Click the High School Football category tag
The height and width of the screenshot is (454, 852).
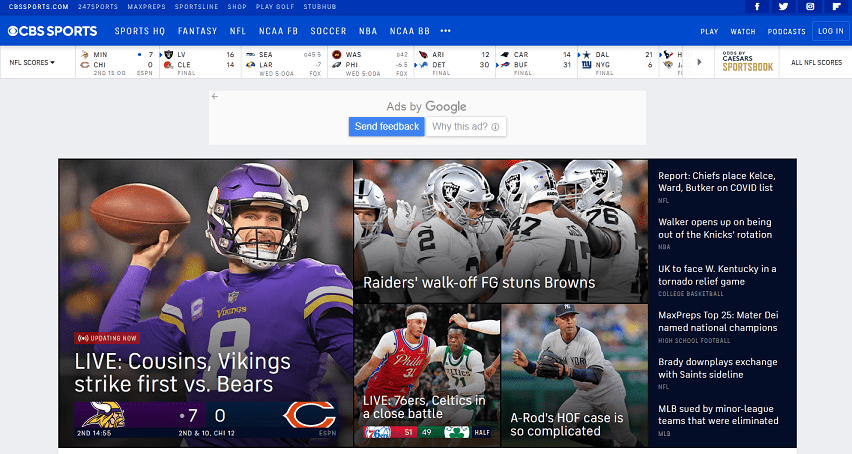tap(694, 340)
